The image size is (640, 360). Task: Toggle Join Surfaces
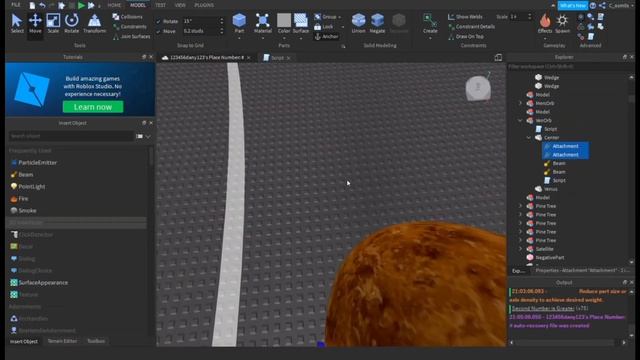coord(131,36)
